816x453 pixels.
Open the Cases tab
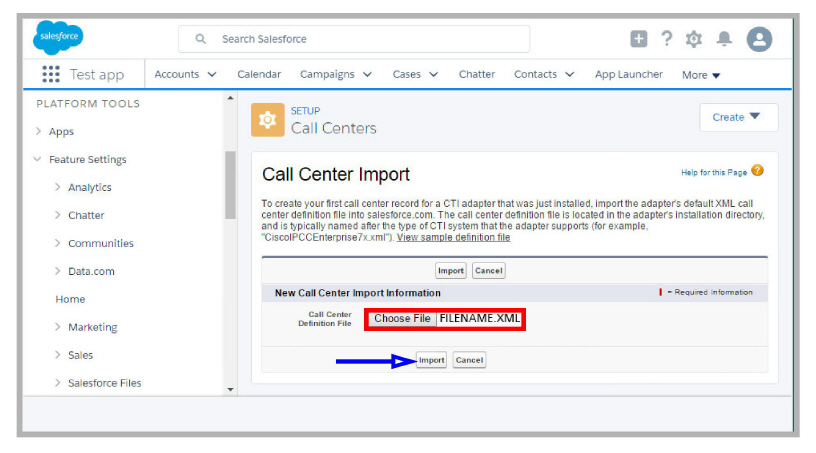coord(406,74)
